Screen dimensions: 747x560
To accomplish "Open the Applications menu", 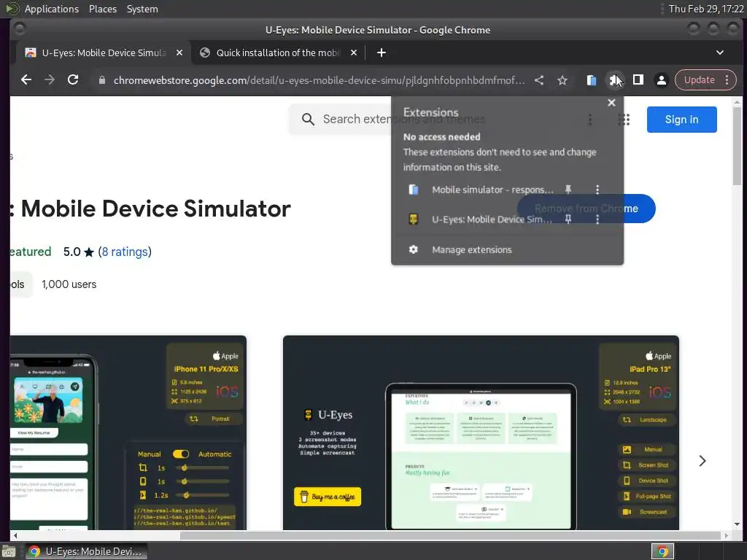I will [52, 9].
